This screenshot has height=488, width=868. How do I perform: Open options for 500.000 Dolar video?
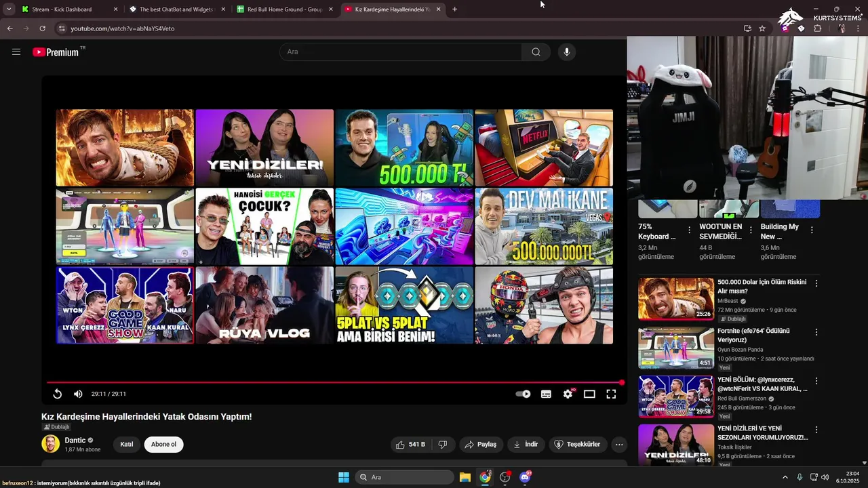(x=816, y=283)
